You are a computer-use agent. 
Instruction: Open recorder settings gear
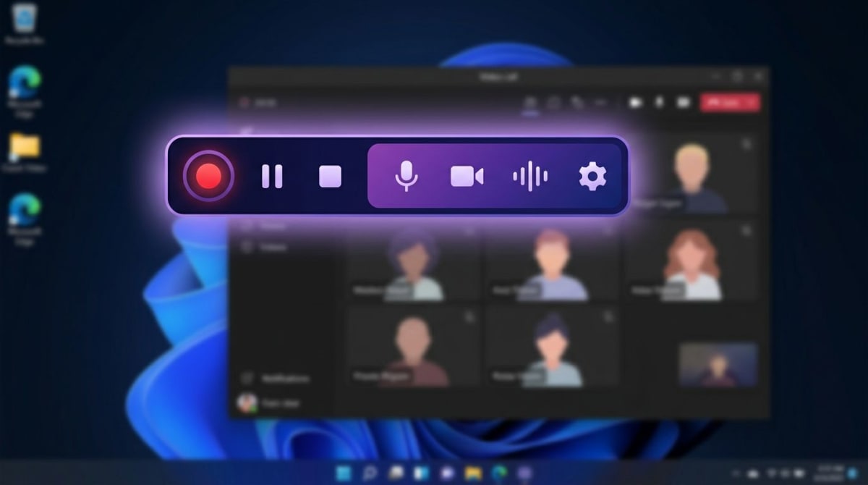tap(592, 176)
